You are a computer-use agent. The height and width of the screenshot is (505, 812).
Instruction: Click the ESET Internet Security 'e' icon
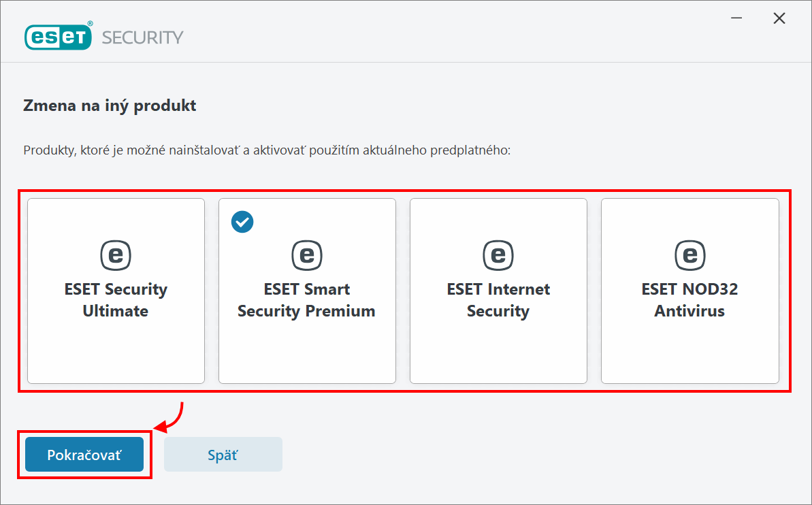click(x=498, y=255)
